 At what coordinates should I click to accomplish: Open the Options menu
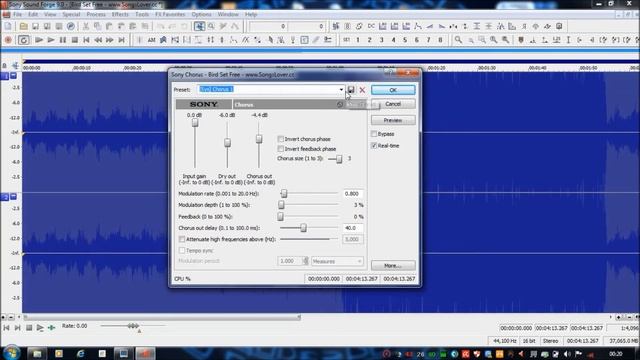201,14
